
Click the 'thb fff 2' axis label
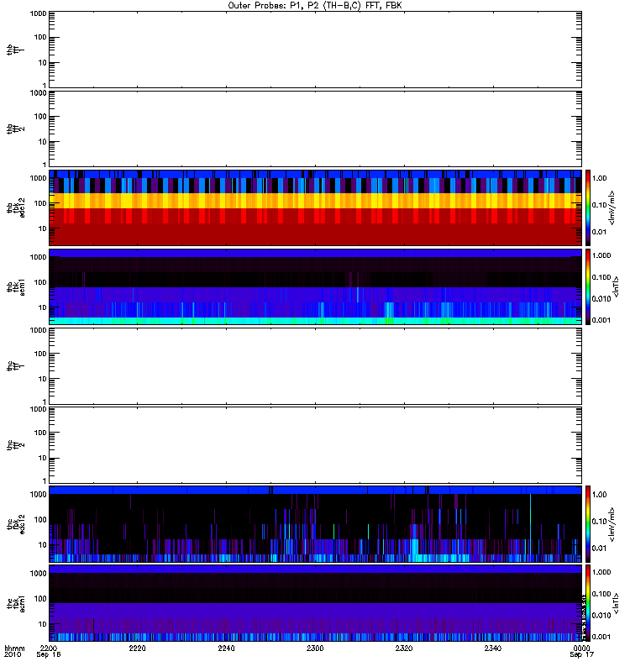(15, 129)
